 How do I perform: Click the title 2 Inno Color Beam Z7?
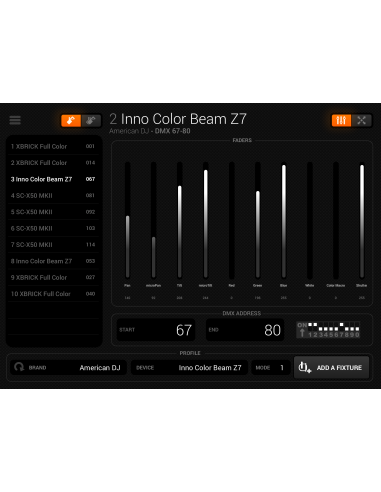point(178,119)
